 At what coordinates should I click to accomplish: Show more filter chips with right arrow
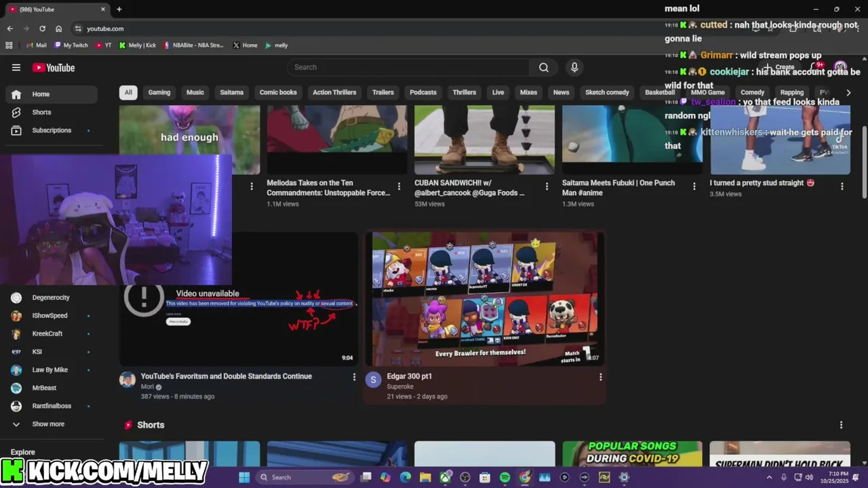tap(848, 92)
